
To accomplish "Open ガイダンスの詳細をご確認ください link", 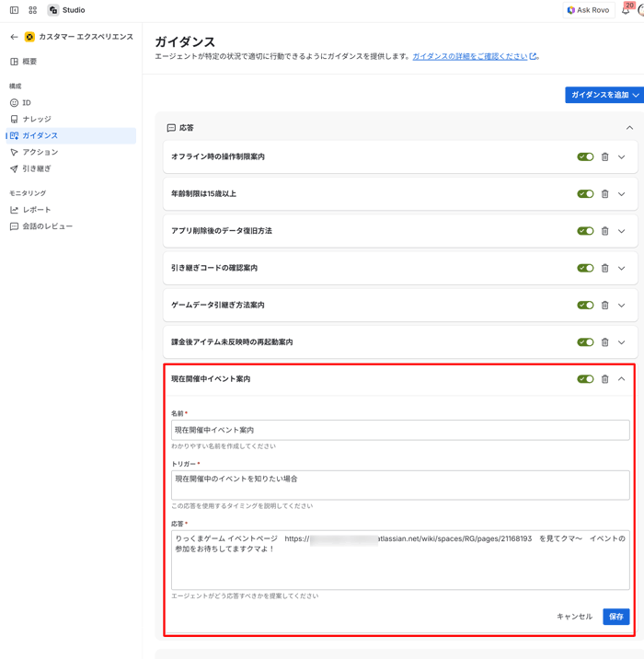I will [475, 56].
